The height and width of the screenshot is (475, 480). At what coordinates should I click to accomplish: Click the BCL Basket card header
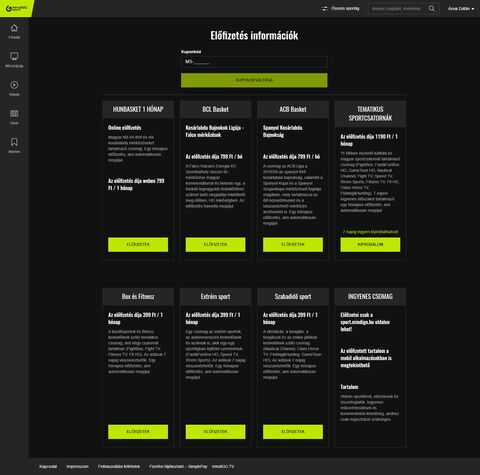[x=215, y=109]
